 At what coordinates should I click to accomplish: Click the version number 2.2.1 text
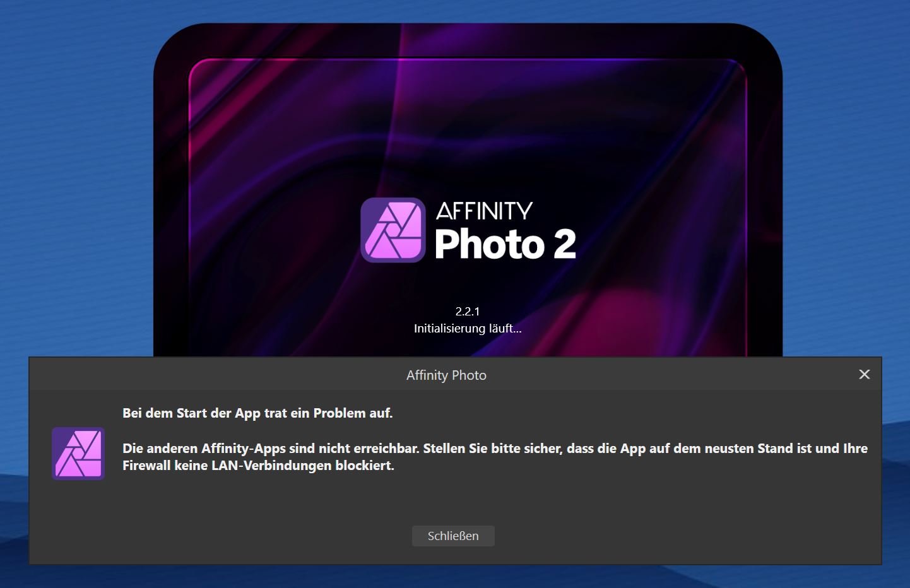coord(468,311)
